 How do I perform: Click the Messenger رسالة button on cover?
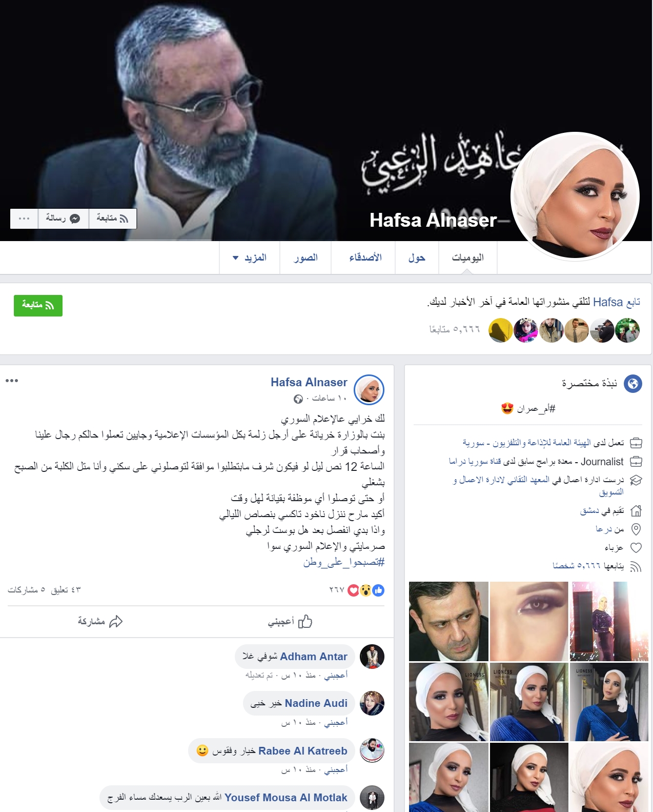[63, 219]
